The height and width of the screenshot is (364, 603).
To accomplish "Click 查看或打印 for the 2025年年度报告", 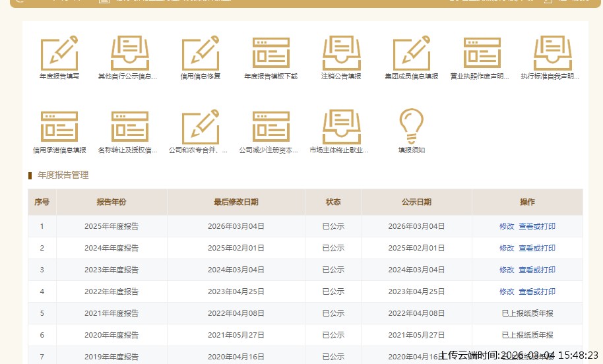I will (x=537, y=226).
